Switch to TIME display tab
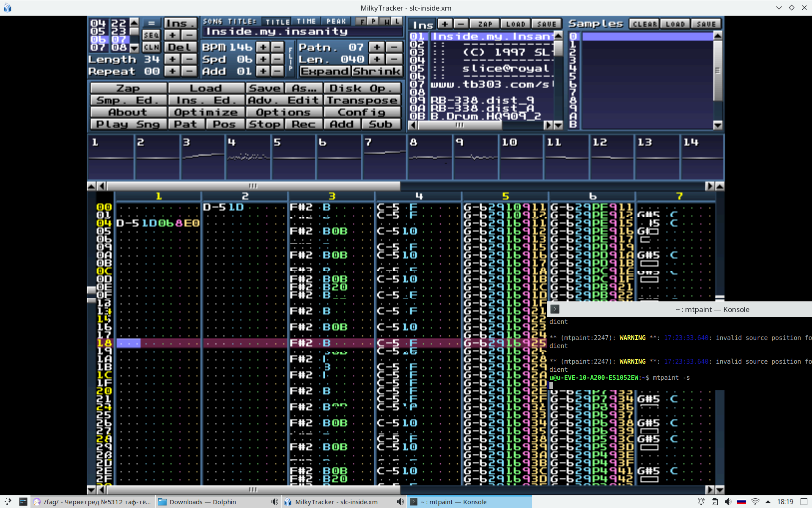Screen dimensions: 812x508 click(306, 21)
